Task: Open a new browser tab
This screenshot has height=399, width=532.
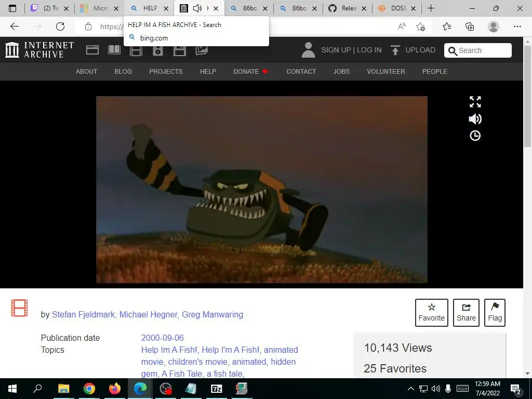Action: [431, 8]
